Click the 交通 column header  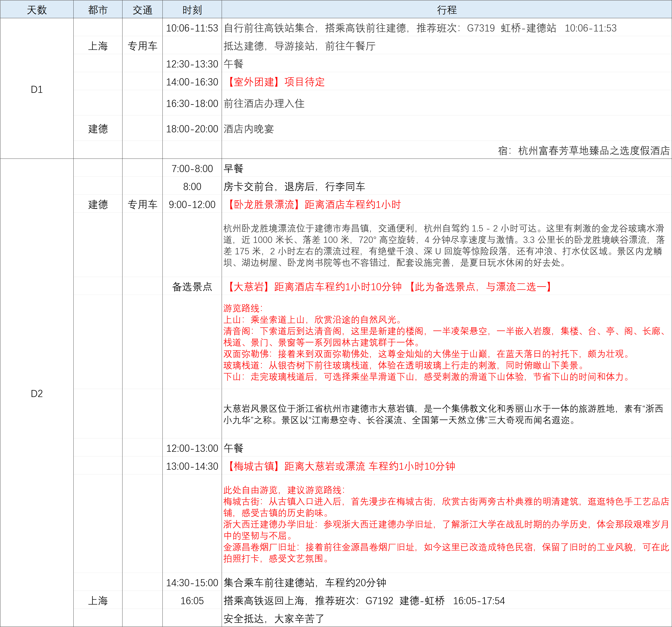(142, 10)
